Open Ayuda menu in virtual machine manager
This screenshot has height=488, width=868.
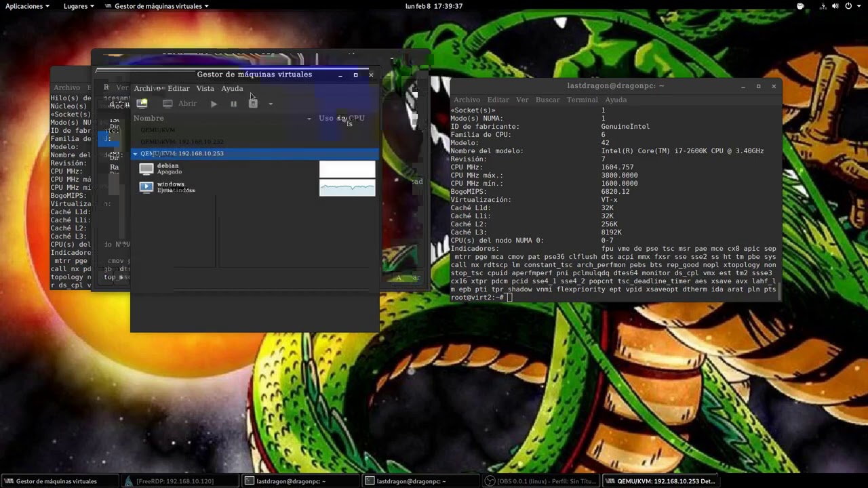pos(232,88)
